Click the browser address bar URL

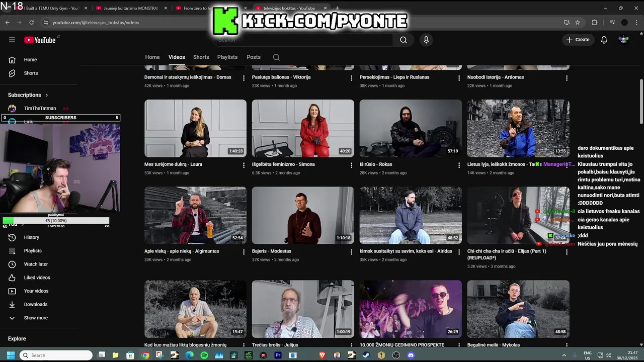pyautogui.click(x=96, y=22)
